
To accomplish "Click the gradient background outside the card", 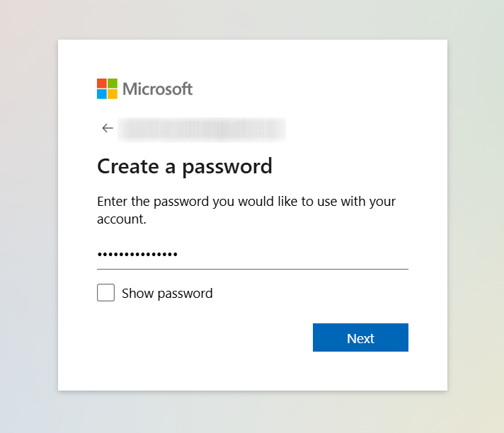I will click(28, 212).
